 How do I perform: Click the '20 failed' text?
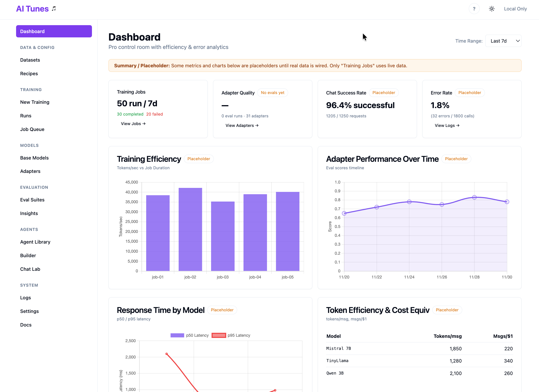tap(154, 114)
